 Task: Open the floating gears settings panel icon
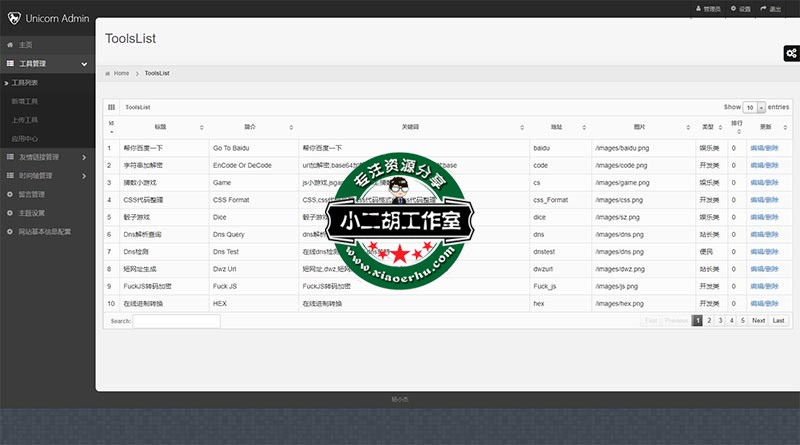point(790,52)
